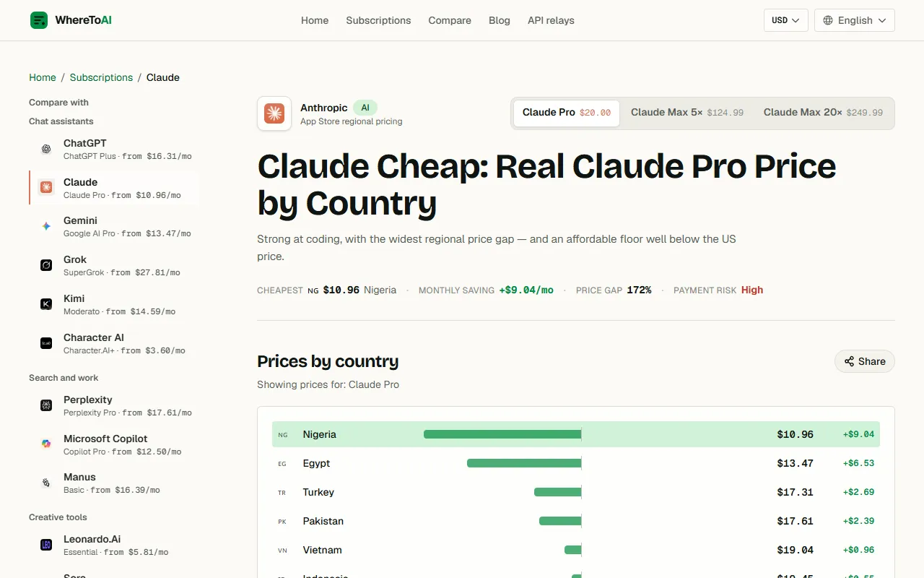Open ChatGPT Plus comparison entry

point(114,149)
